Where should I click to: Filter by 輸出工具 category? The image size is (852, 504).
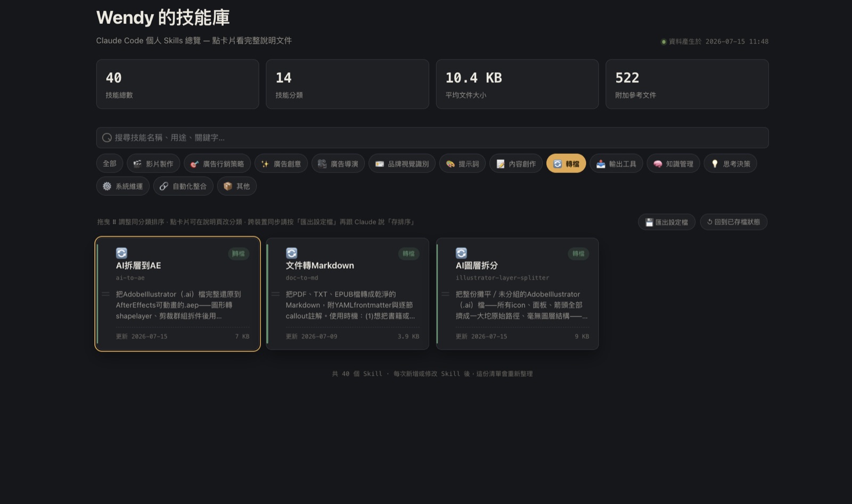(x=616, y=163)
